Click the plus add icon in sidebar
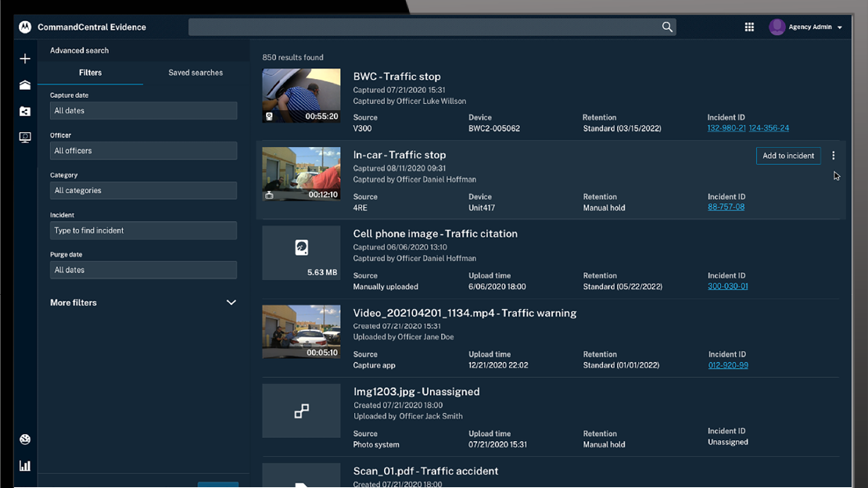Viewport: 868px width, 488px height. (x=25, y=59)
